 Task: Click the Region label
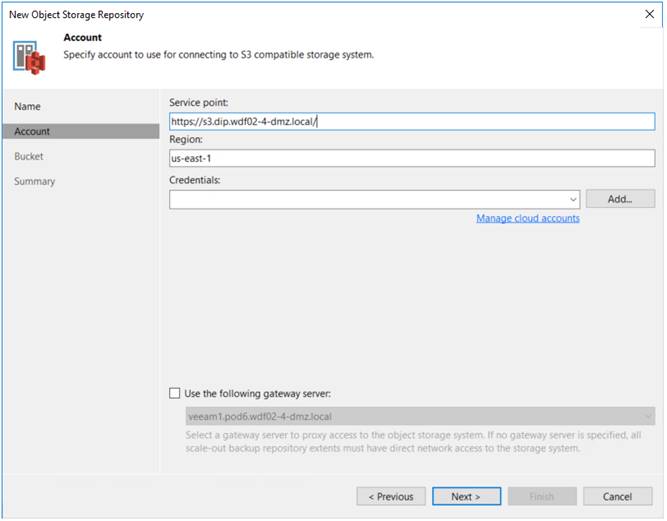tap(186, 140)
